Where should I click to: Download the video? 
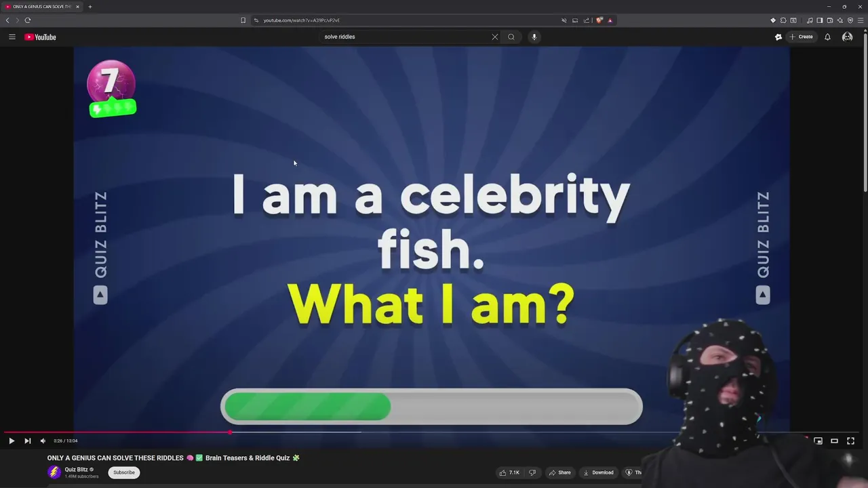(598, 472)
